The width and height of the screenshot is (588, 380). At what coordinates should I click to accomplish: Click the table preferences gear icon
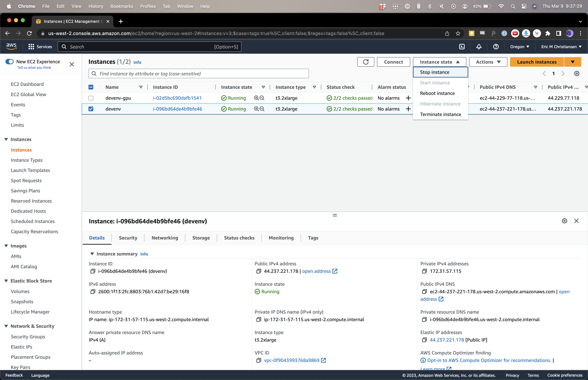pyautogui.click(x=576, y=73)
